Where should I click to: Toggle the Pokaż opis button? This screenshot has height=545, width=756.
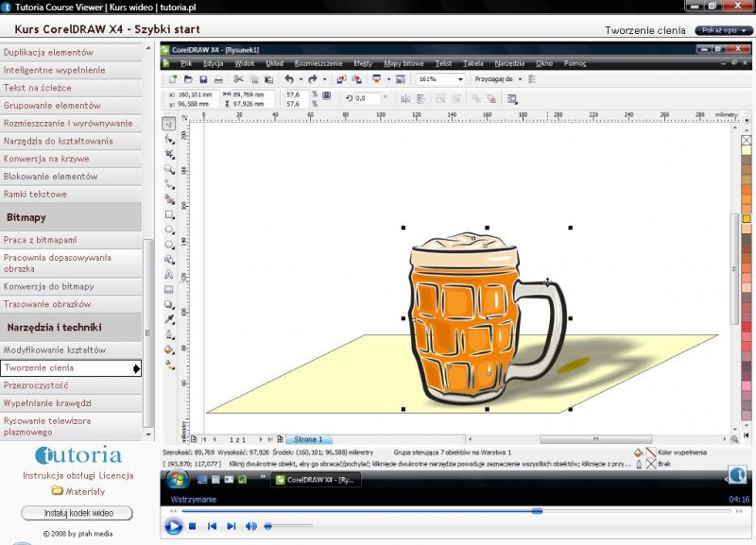(724, 30)
